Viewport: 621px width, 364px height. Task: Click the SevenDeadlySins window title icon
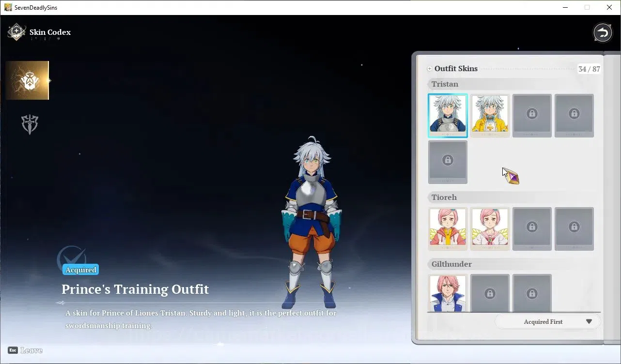(8, 7)
